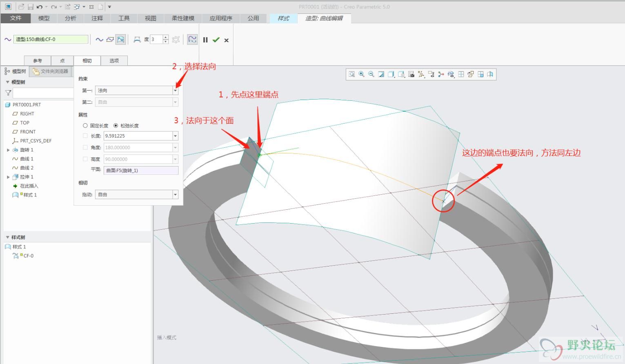625x364 pixels.
Task: Switch to the 文件夹浏览器 tab
Action: (51, 71)
